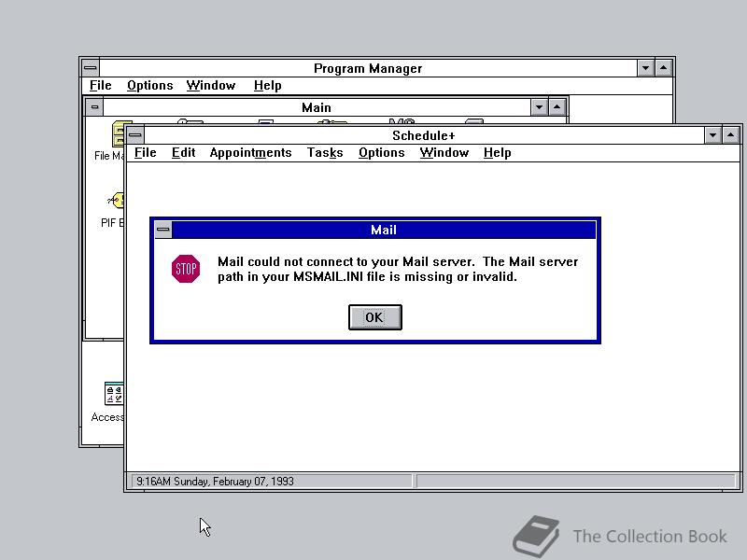Minimize the Main group window
747x560 pixels.
click(539, 107)
